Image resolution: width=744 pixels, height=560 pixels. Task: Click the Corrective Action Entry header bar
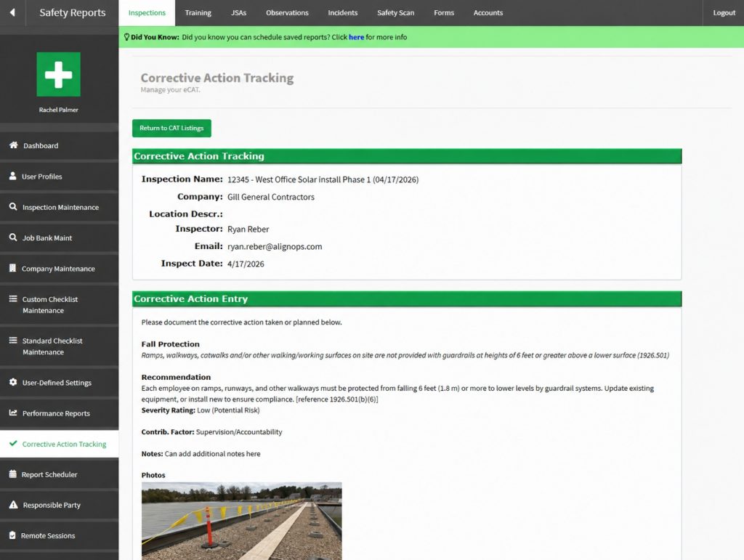coord(407,299)
